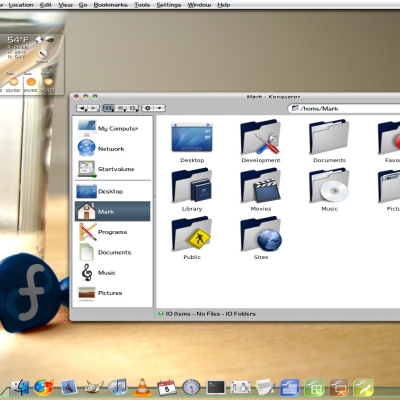Open the penguin system tool dock icon

click(x=241, y=387)
